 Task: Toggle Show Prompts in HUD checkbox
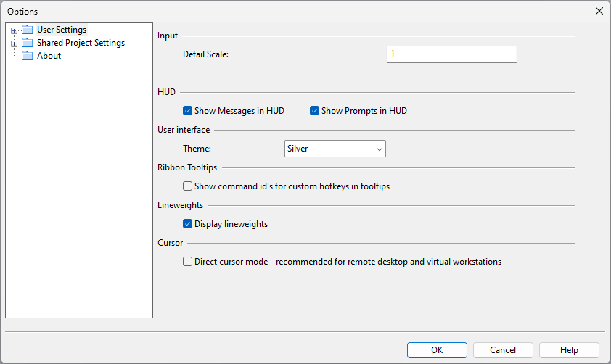pos(314,111)
